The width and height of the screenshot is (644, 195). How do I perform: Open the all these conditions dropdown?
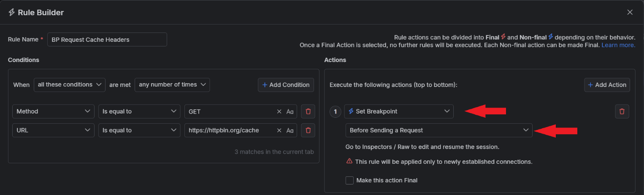(x=70, y=84)
